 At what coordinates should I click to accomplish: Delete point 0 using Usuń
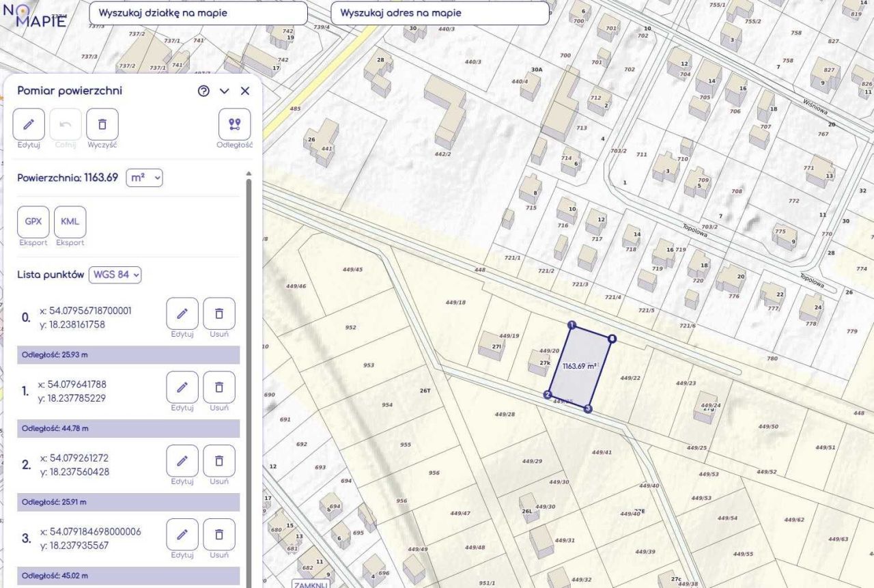219,313
